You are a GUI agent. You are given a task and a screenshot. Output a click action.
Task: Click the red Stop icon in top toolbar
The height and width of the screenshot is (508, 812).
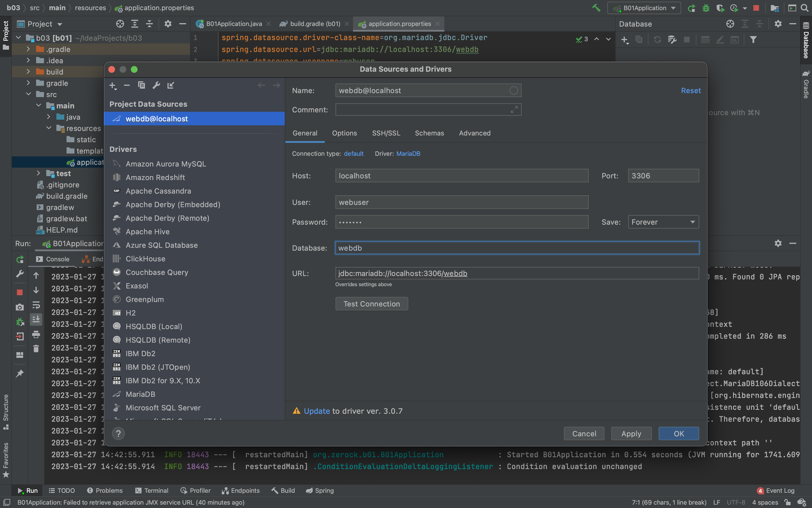point(756,8)
